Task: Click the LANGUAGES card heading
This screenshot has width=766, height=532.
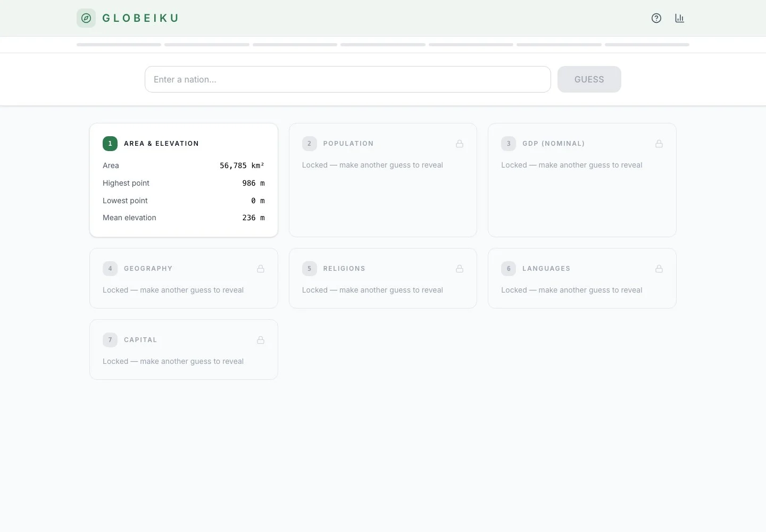Action: pyautogui.click(x=546, y=269)
